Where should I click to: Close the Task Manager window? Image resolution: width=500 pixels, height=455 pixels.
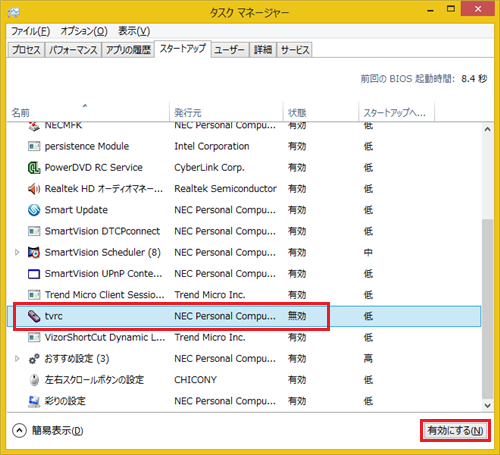[x=478, y=9]
